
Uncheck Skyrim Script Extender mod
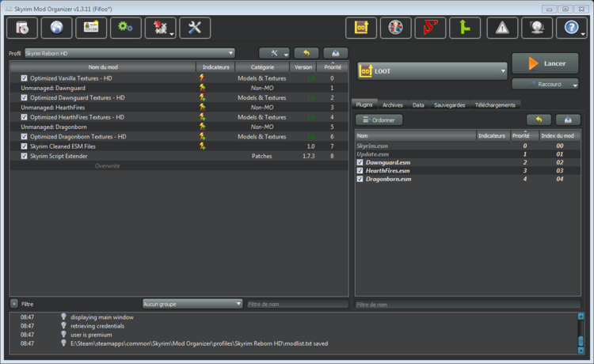pyautogui.click(x=25, y=156)
